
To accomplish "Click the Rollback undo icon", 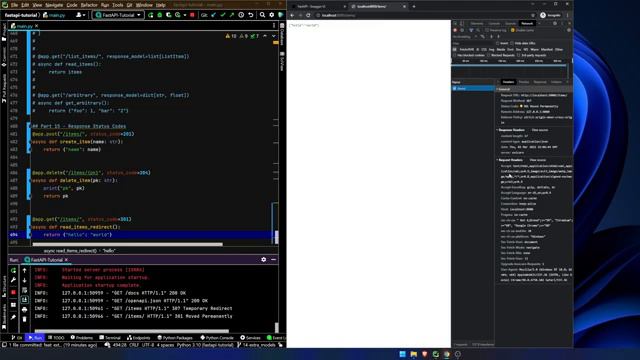I will (251, 15).
